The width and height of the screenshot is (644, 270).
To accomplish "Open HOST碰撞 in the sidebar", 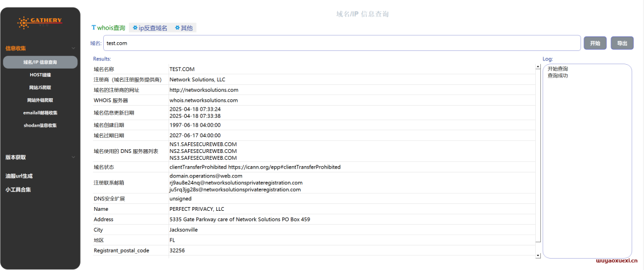I will 40,75.
